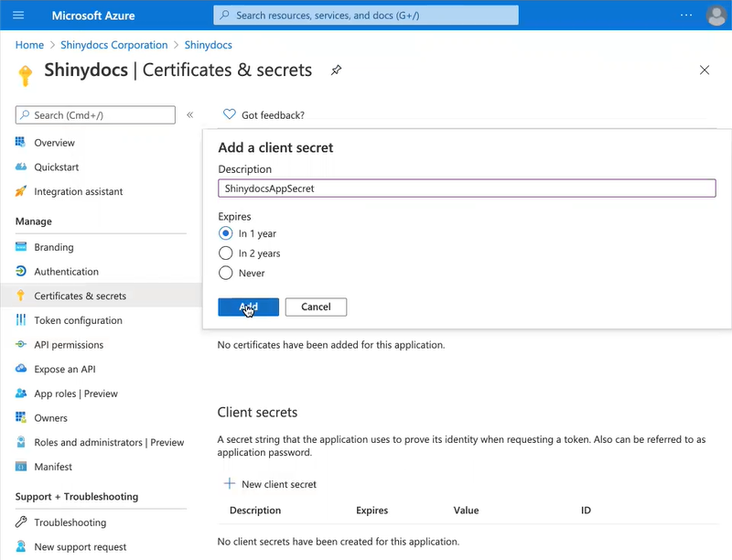The height and width of the screenshot is (560, 732).
Task: Click the plus icon for New client secret
Action: click(x=230, y=484)
